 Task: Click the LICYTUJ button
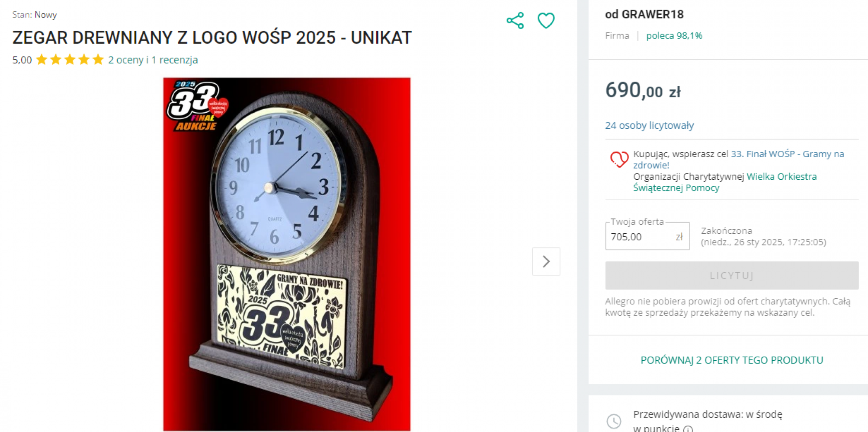(732, 276)
